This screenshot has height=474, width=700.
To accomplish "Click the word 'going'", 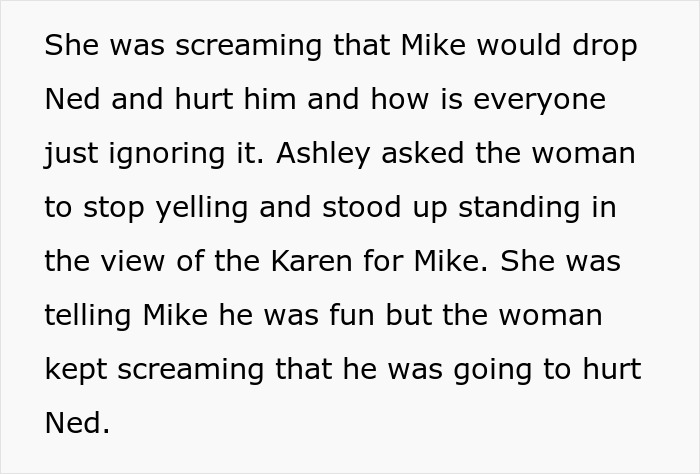I will tap(496, 370).
